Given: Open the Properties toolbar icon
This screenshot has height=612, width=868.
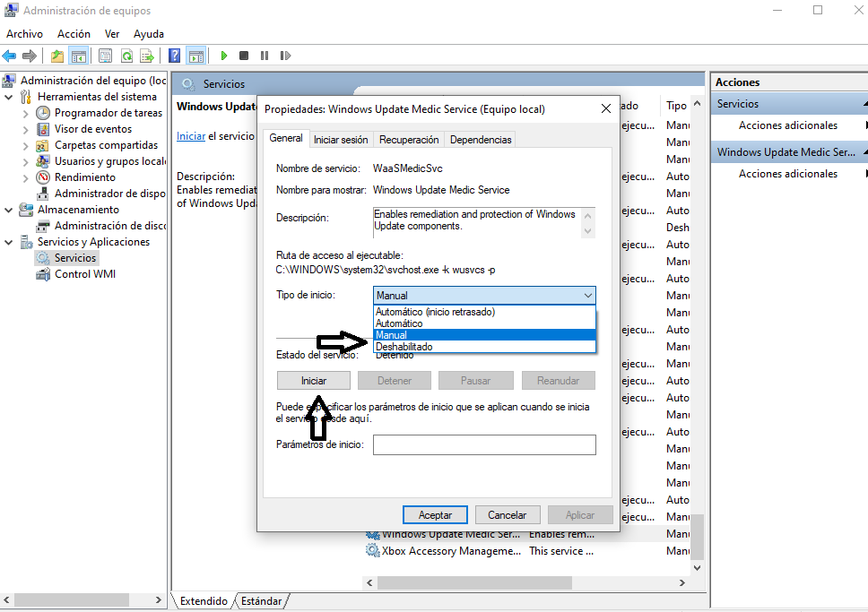Looking at the screenshot, I should [105, 56].
